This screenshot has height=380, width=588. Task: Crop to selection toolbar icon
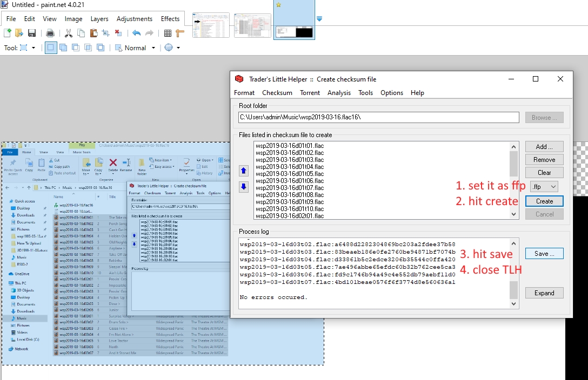pyautogui.click(x=106, y=33)
